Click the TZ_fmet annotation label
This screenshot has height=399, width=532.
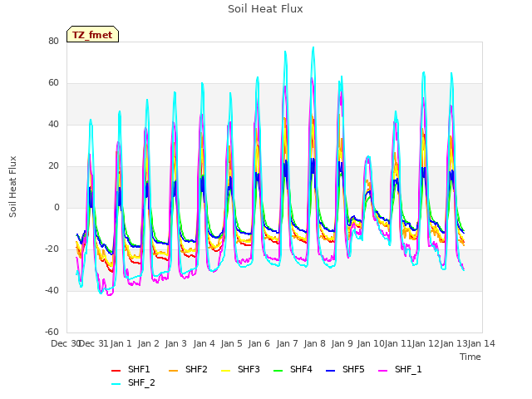tap(92, 35)
